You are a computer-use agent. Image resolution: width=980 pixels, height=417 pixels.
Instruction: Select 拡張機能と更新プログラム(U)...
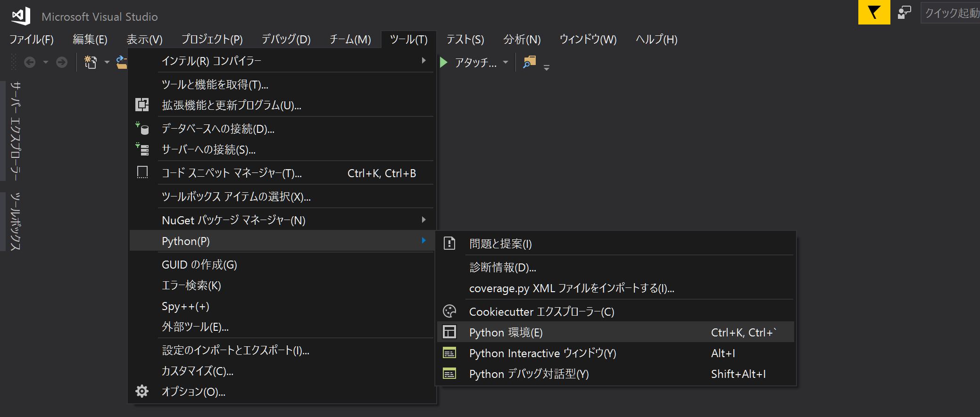tap(282, 105)
